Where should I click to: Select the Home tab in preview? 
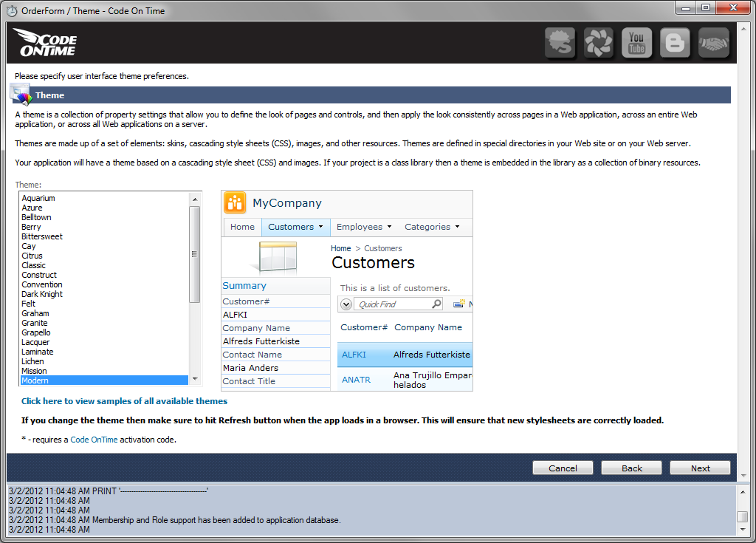tap(242, 227)
